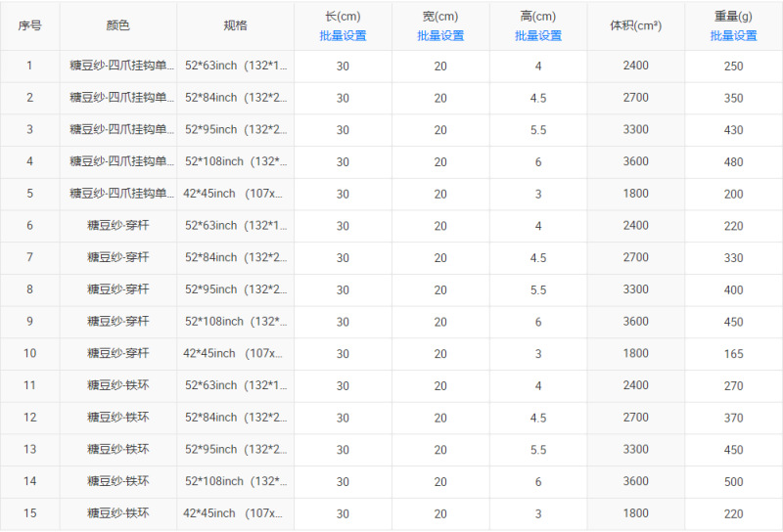Screen dimensions: 783x532
Task: Select the 规格 column header
Action: pos(235,25)
